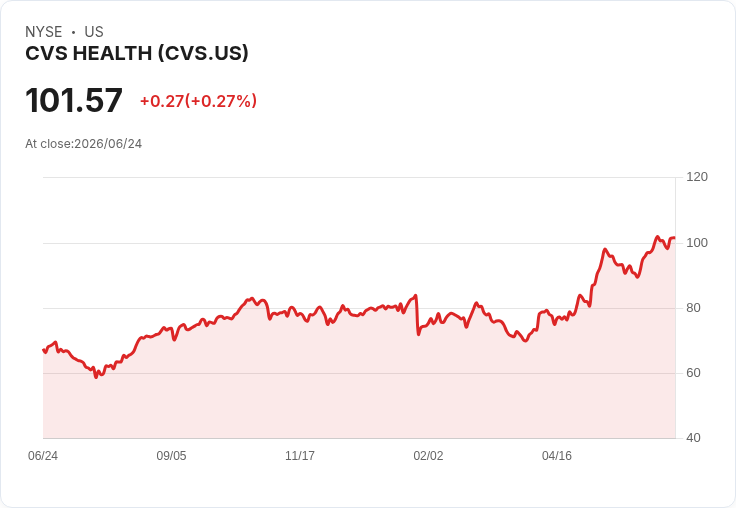The image size is (736, 508).
Task: Click the CVS HEALTH (CVS.US) title
Action: (x=137, y=54)
